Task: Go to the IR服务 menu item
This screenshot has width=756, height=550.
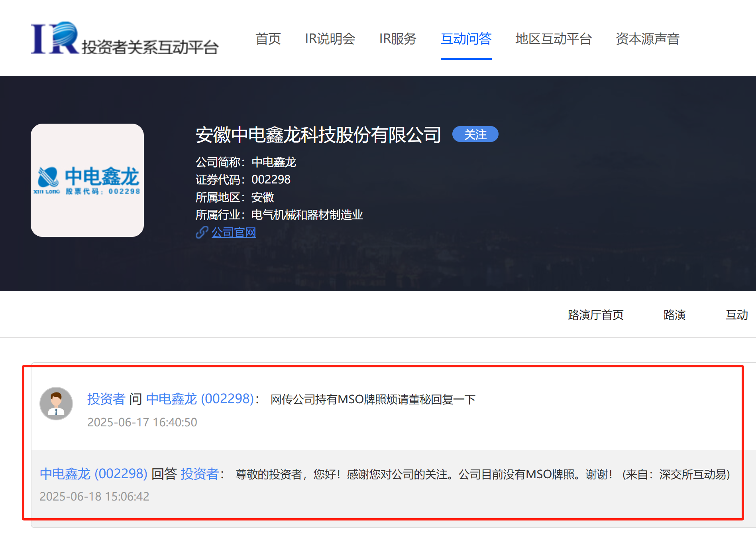Action: (398, 39)
